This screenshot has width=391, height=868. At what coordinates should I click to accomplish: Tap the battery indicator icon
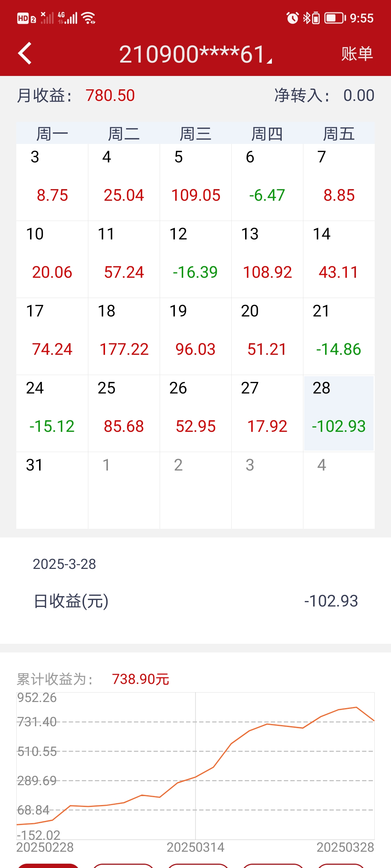click(x=335, y=18)
